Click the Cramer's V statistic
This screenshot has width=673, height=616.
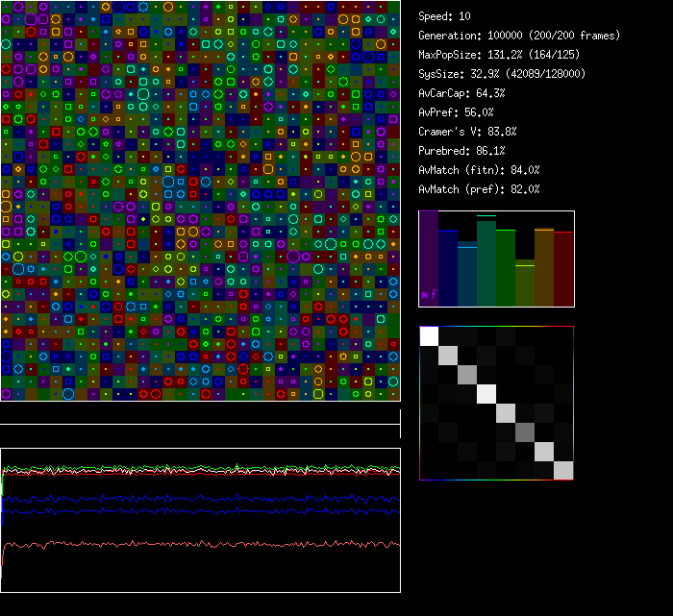467,132
